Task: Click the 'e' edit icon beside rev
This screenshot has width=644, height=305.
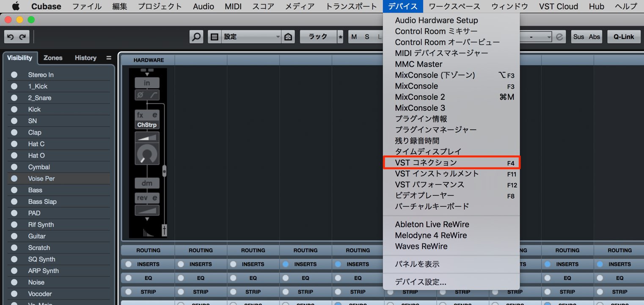Action: 155,198
